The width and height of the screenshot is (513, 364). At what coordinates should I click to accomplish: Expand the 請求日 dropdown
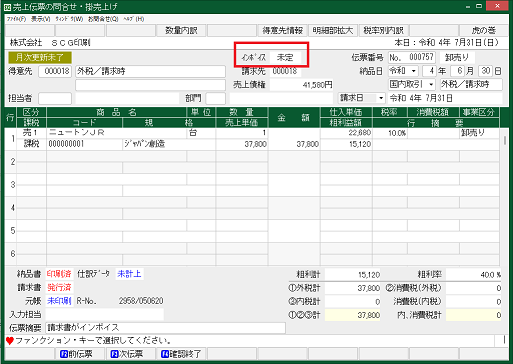click(381, 98)
